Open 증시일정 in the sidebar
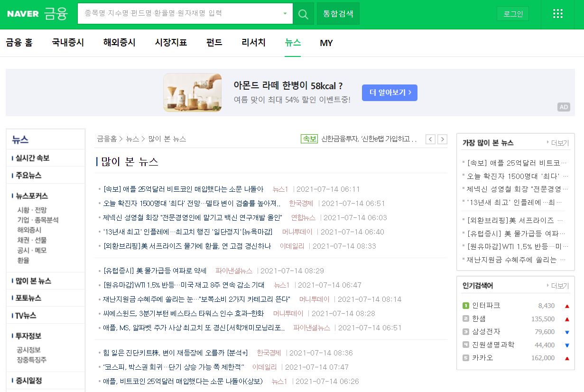The width and height of the screenshot is (584, 392). tap(28, 381)
